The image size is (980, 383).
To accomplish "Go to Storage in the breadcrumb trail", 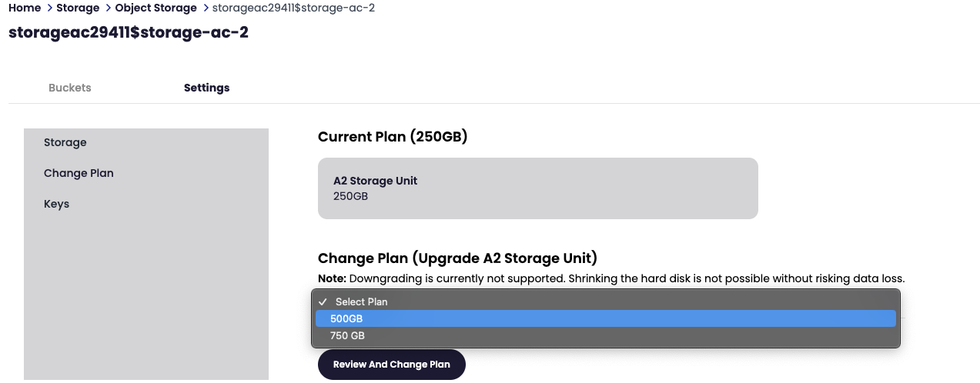I will [x=78, y=8].
